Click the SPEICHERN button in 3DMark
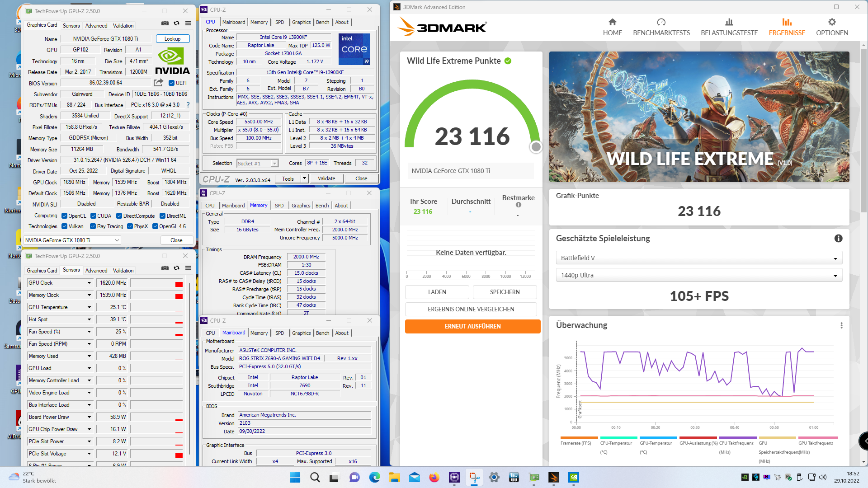 click(505, 292)
